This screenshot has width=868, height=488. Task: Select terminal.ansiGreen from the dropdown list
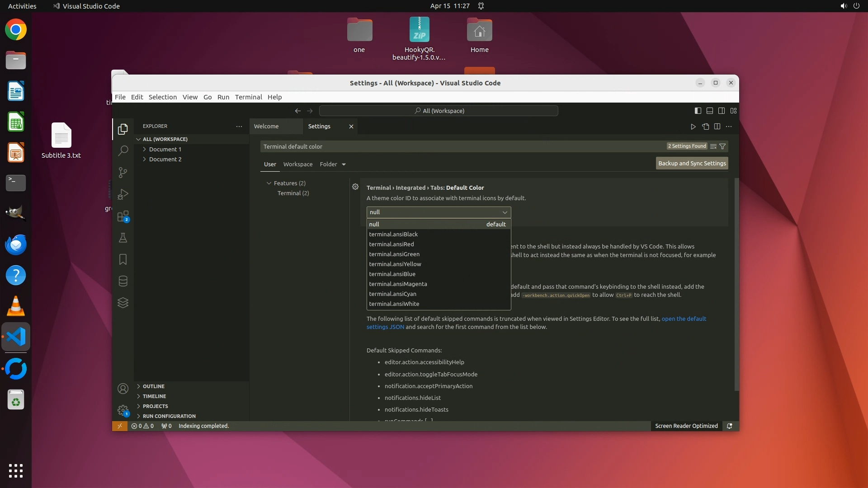[x=394, y=254]
